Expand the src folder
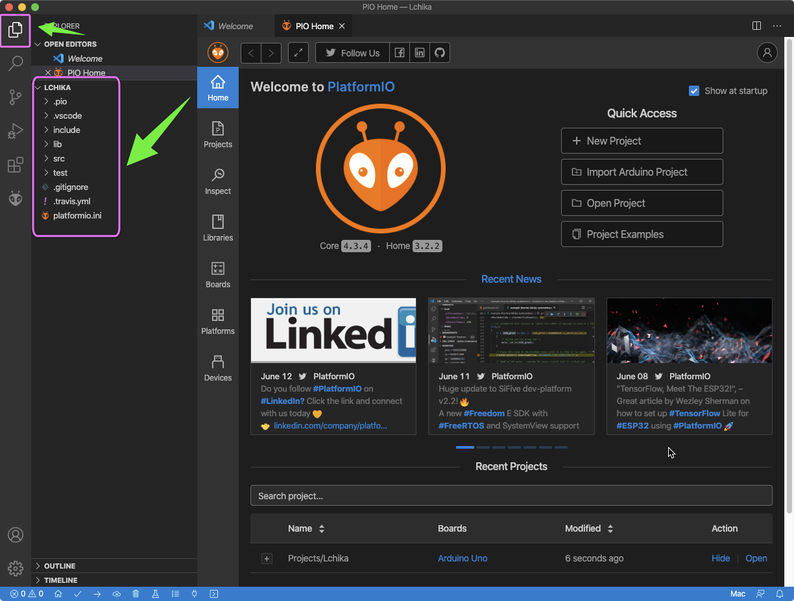794x601 pixels. coord(59,158)
